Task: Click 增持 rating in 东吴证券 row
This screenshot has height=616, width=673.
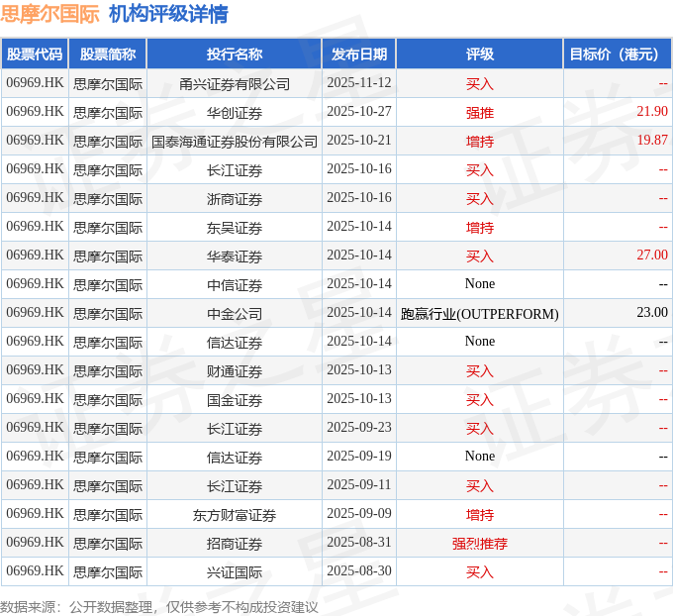Action: [480, 228]
